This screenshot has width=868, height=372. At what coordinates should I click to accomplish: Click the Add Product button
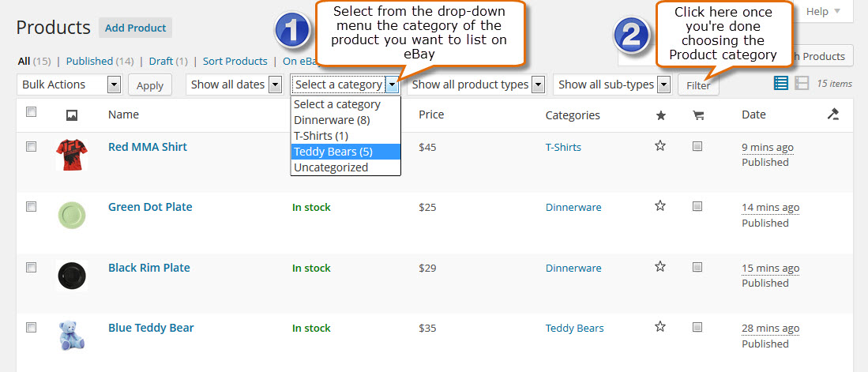pyautogui.click(x=136, y=28)
